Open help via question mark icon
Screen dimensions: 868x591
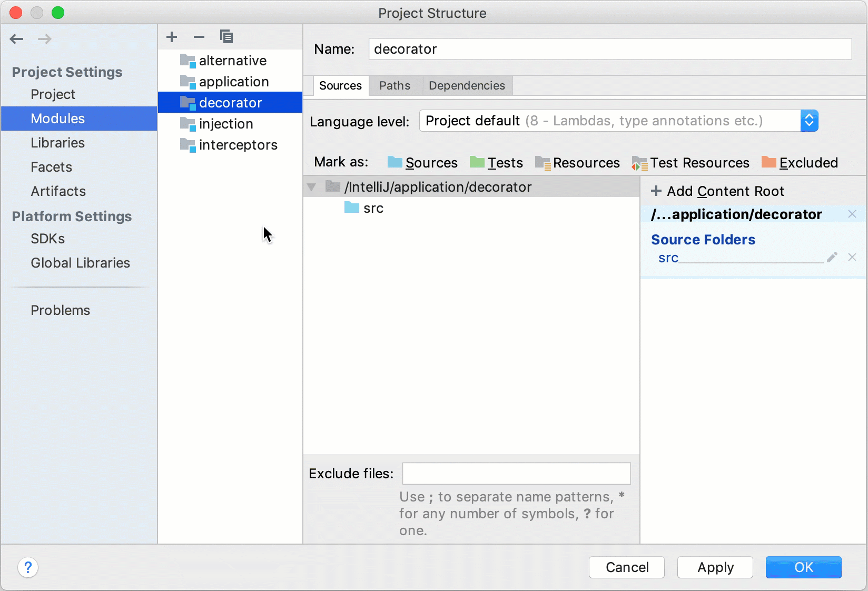(x=28, y=568)
